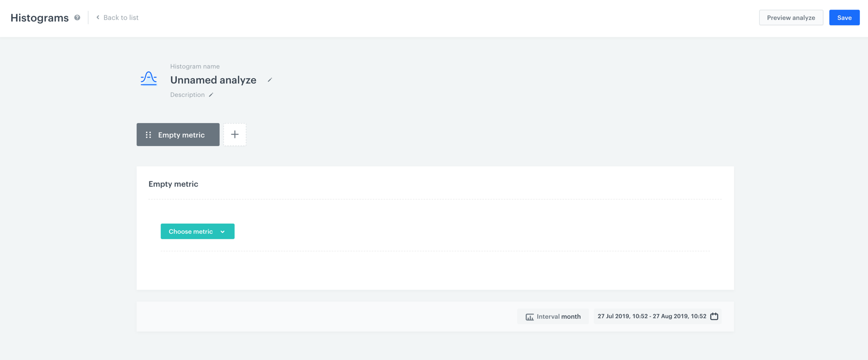Click the blue histogram curve icon
The height and width of the screenshot is (360, 868).
[x=148, y=79]
